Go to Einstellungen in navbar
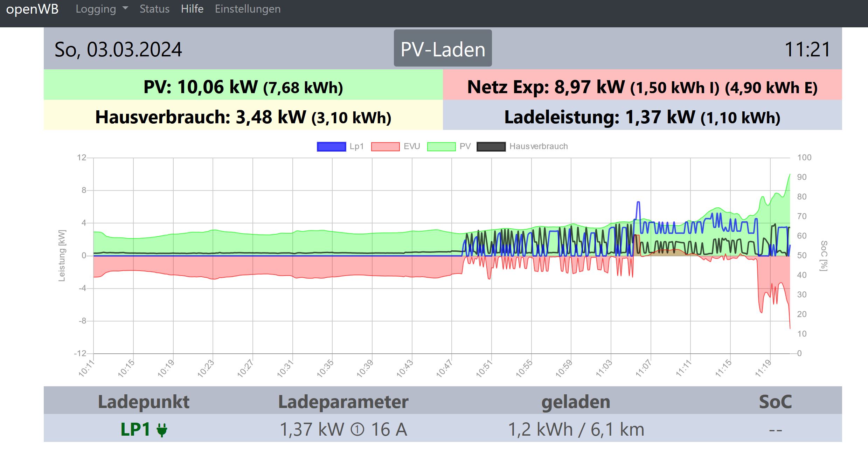 coord(248,9)
